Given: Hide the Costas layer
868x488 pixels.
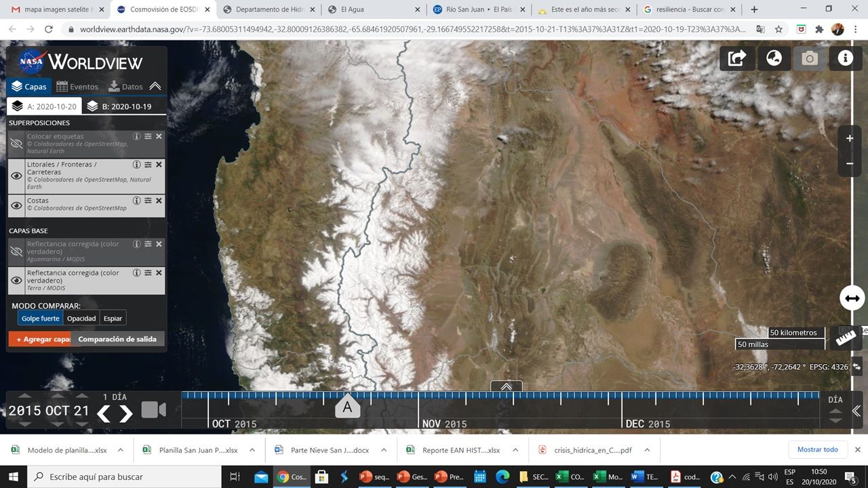Looking at the screenshot, I should (17, 205).
